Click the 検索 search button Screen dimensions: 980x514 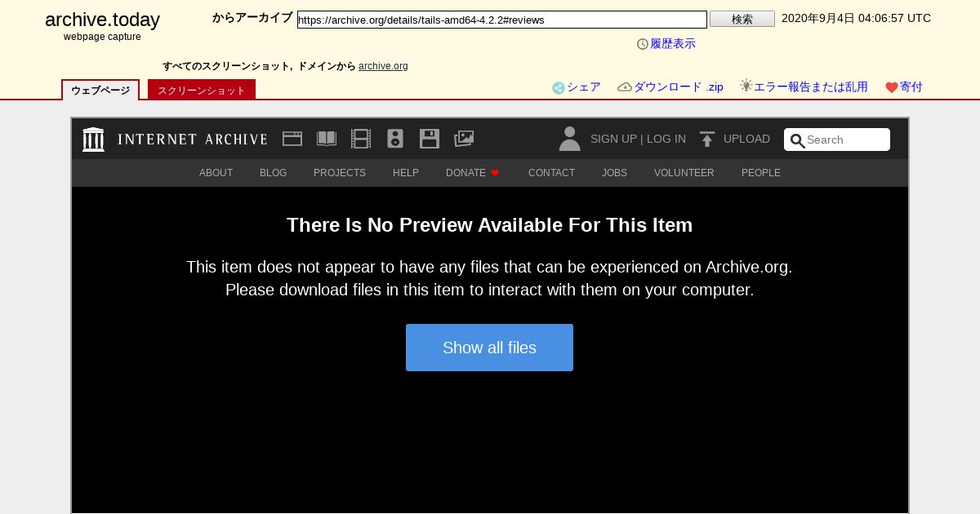pos(742,19)
